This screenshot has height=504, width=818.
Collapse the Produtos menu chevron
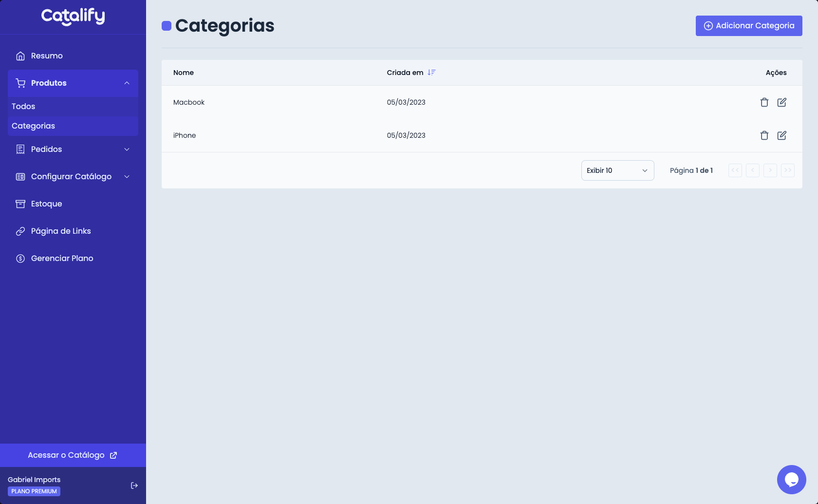coord(127,83)
